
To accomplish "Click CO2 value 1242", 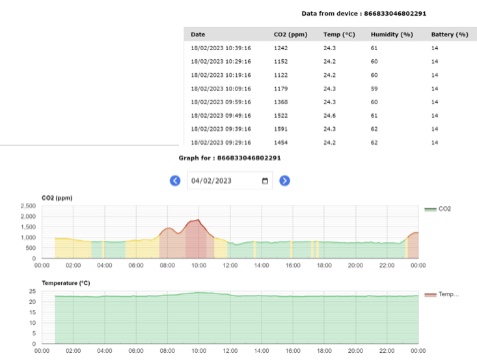I will click(281, 48).
